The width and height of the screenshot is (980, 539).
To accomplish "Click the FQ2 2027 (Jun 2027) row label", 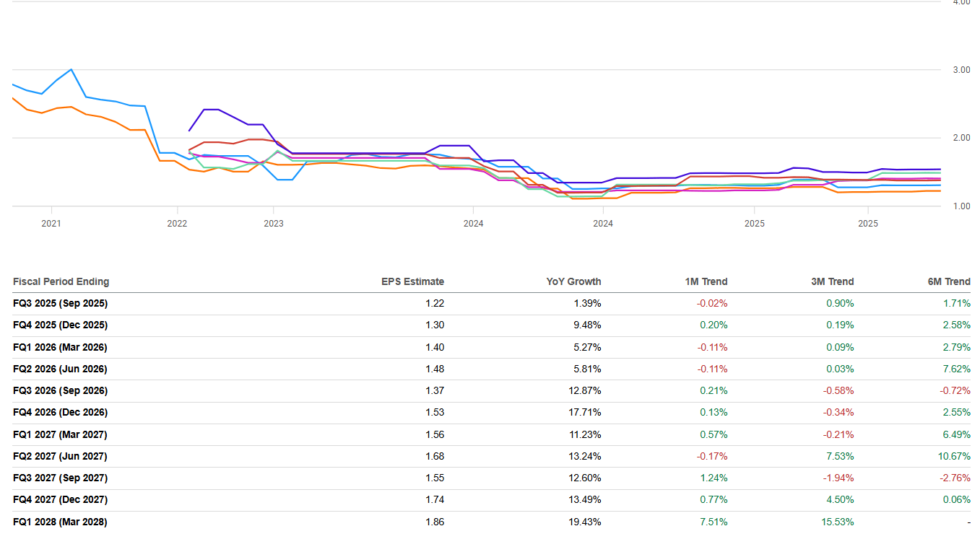I will (60, 456).
